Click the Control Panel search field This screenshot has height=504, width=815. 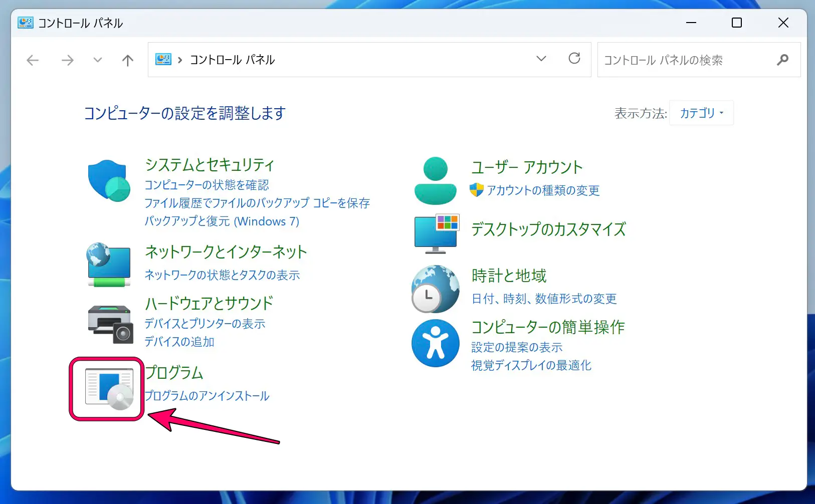coord(687,60)
